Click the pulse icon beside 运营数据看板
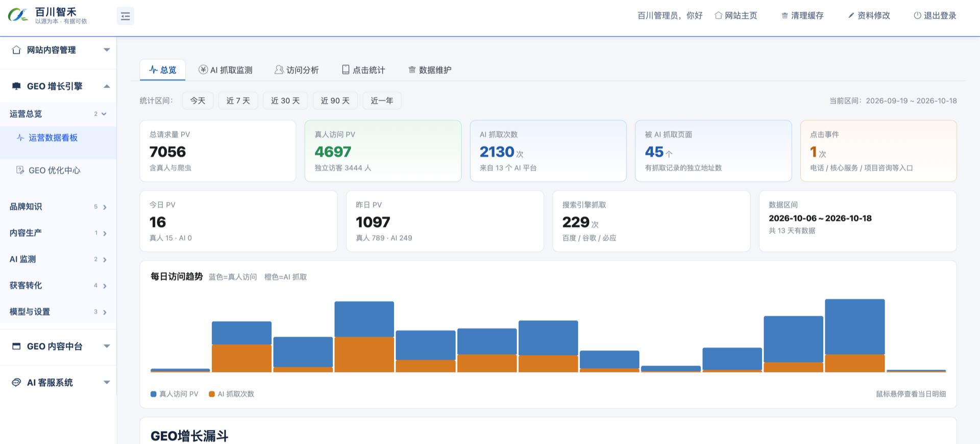Viewport: 980px width, 444px height. 20,137
